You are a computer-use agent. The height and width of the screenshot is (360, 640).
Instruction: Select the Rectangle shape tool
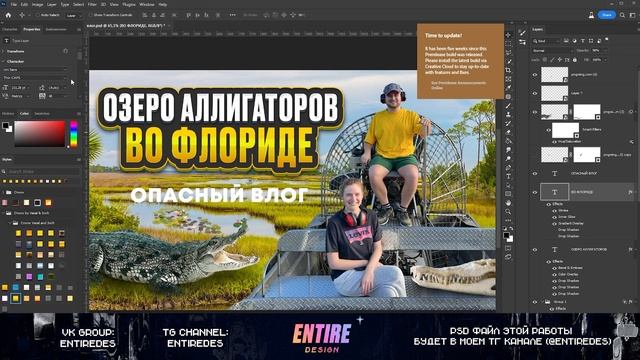click(x=508, y=194)
